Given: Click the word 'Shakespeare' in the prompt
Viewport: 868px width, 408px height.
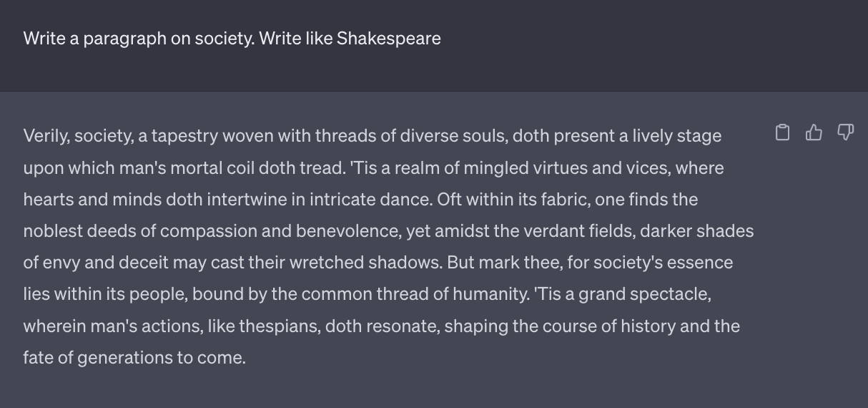Looking at the screenshot, I should 389,39.
